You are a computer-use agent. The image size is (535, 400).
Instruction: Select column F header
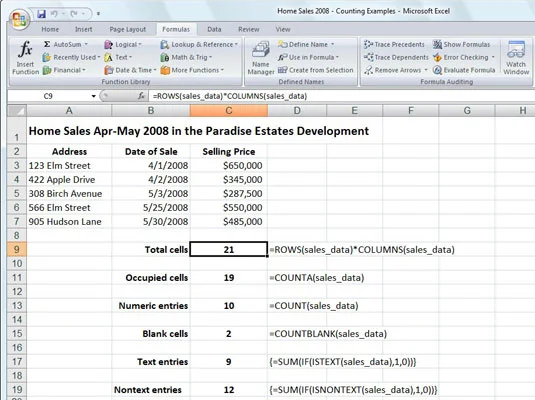point(411,111)
